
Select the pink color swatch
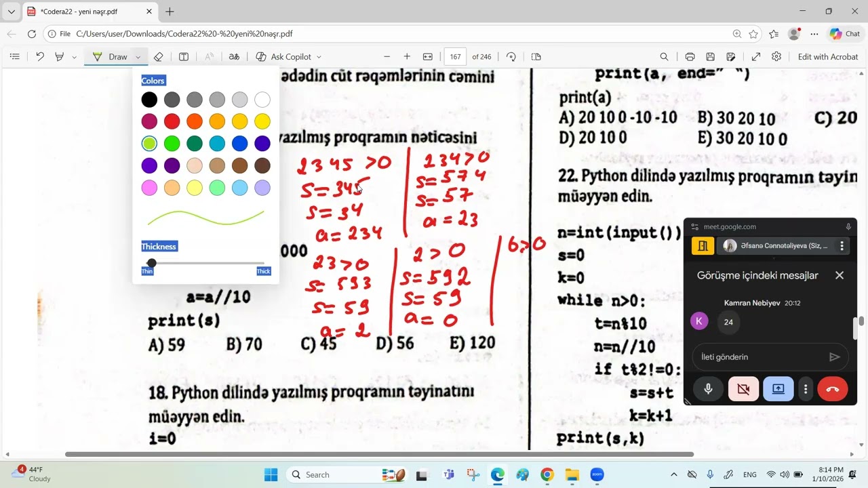point(149,187)
